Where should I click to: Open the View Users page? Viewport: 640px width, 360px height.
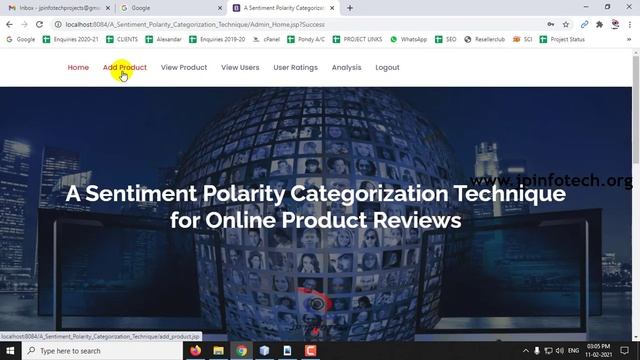pyautogui.click(x=240, y=67)
